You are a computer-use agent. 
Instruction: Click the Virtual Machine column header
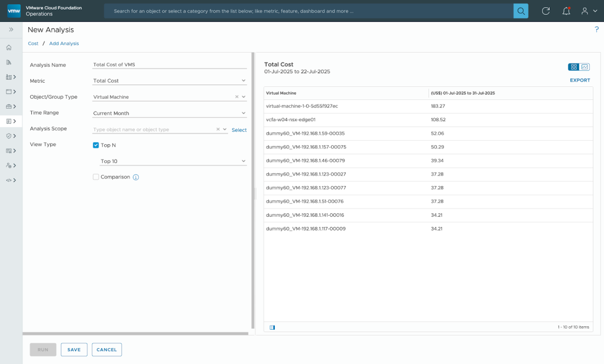(346, 93)
